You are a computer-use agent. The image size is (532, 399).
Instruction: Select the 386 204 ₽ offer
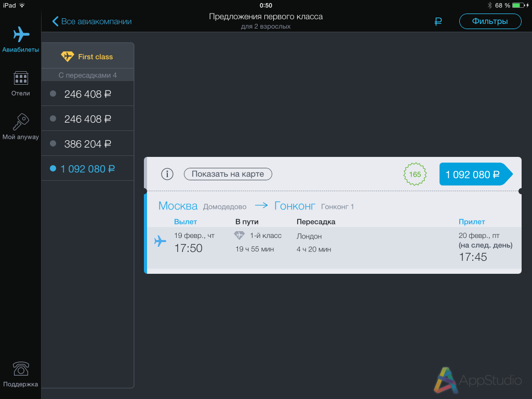87,144
